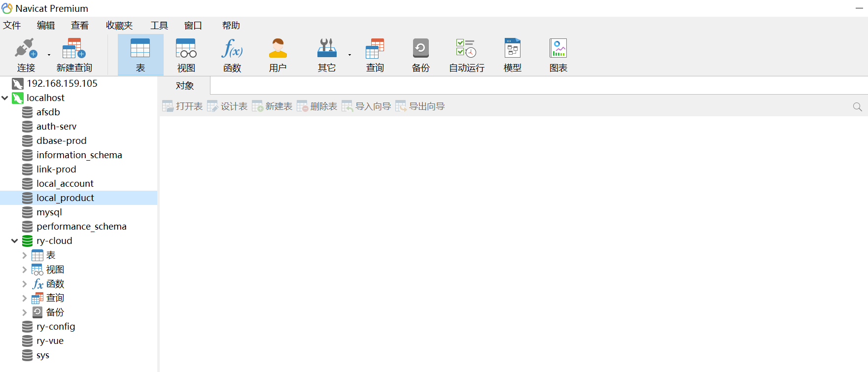
Task: Click the 删除表 button
Action: tap(317, 106)
